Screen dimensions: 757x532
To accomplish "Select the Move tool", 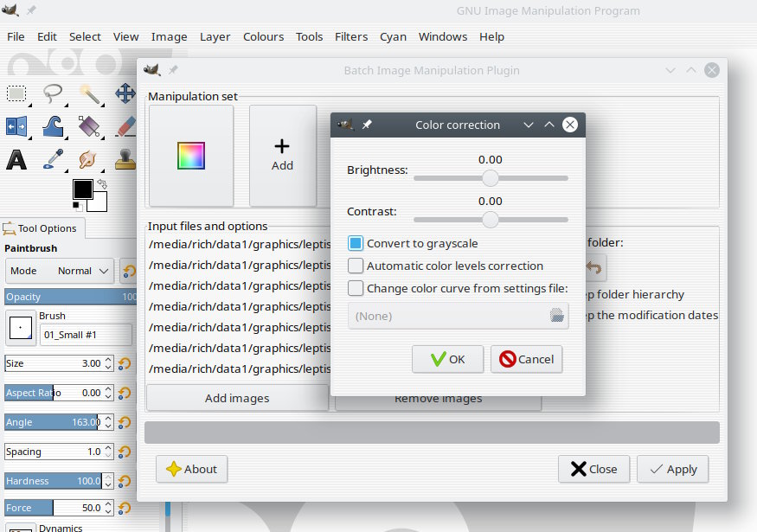I will point(125,93).
